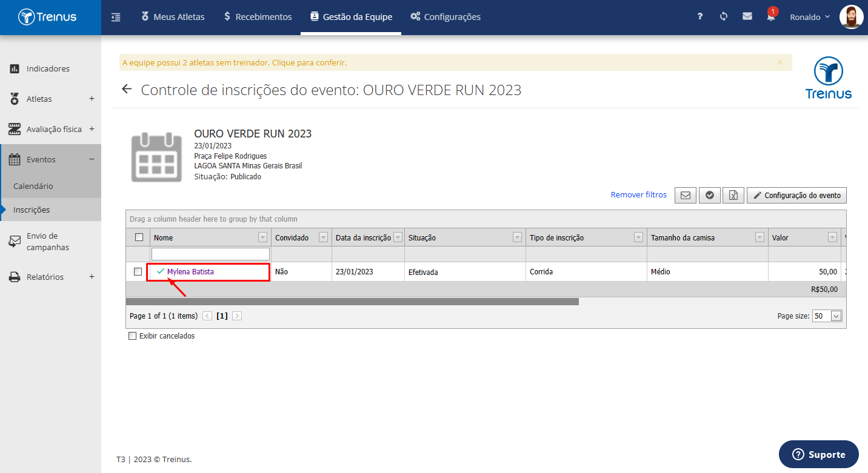This screenshot has width=868, height=473.
Task: Expand Relatórios plus sign
Action: tap(92, 277)
